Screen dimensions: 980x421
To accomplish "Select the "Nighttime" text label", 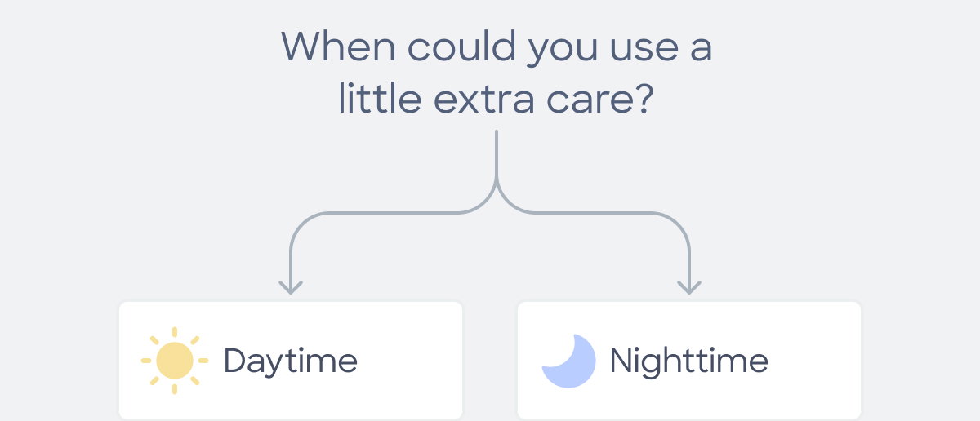I will coord(688,361).
